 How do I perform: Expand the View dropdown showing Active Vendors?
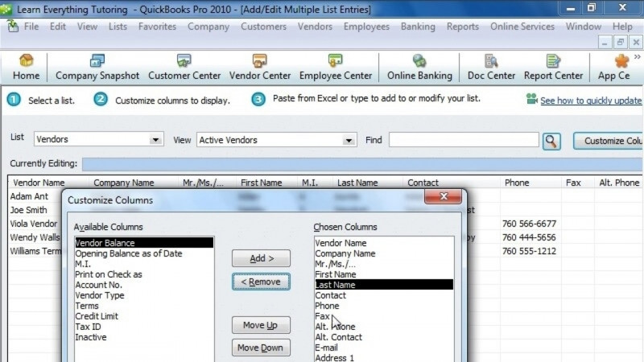349,140
